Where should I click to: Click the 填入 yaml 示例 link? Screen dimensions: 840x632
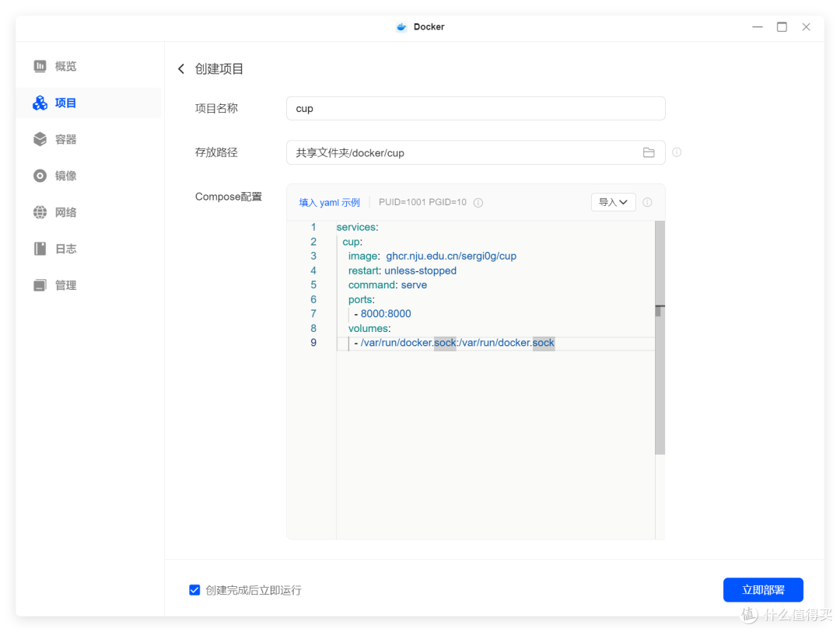(x=329, y=202)
